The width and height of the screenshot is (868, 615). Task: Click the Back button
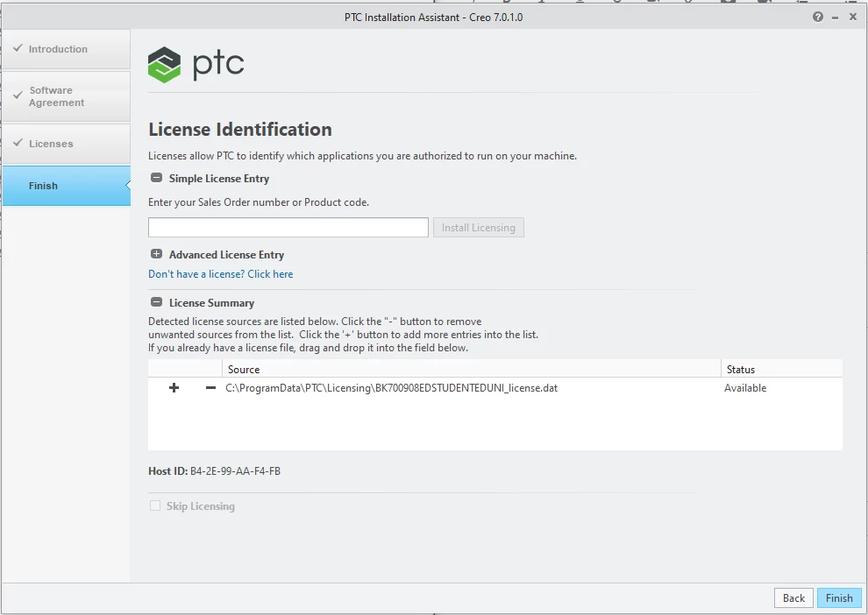[x=793, y=597]
